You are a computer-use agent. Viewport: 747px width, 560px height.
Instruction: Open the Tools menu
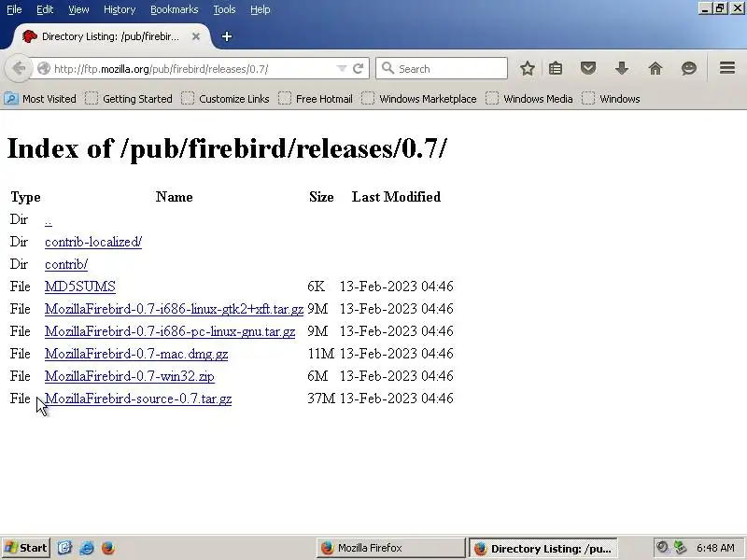click(224, 9)
